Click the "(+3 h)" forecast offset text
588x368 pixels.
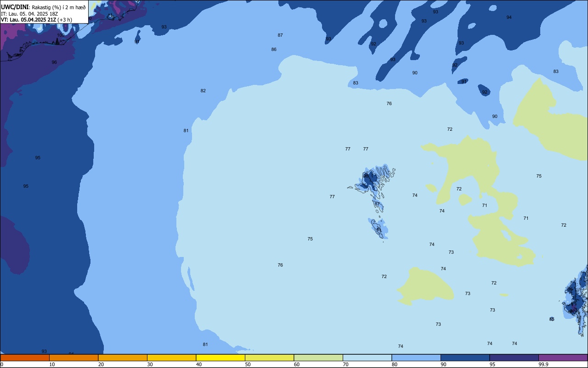(65, 19)
